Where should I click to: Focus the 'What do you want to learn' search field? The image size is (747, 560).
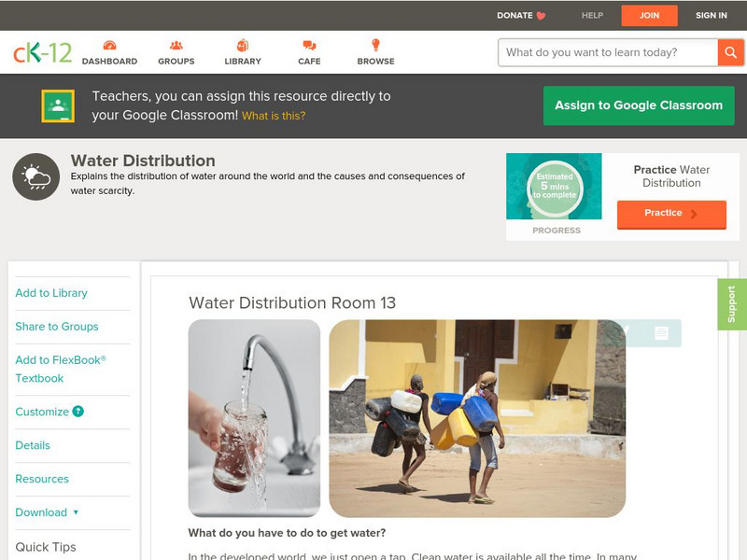pyautogui.click(x=608, y=52)
